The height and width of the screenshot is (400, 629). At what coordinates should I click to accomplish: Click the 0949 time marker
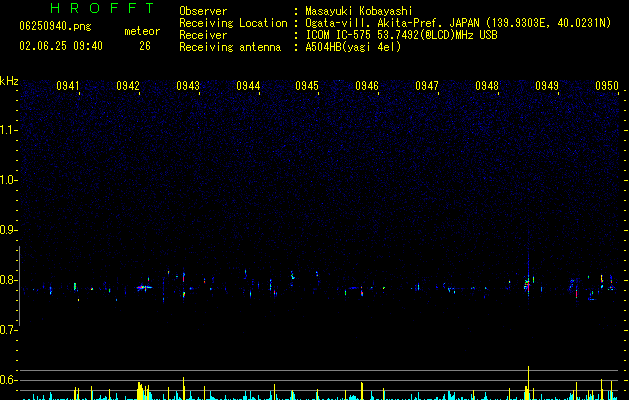pyautogui.click(x=547, y=86)
